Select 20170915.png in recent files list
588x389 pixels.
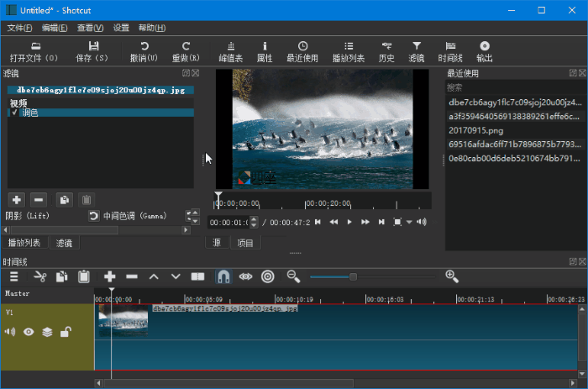tap(475, 130)
